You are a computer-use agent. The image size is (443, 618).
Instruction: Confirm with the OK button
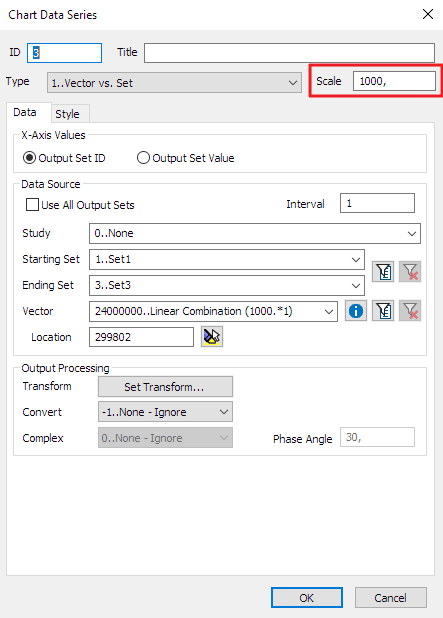[307, 598]
